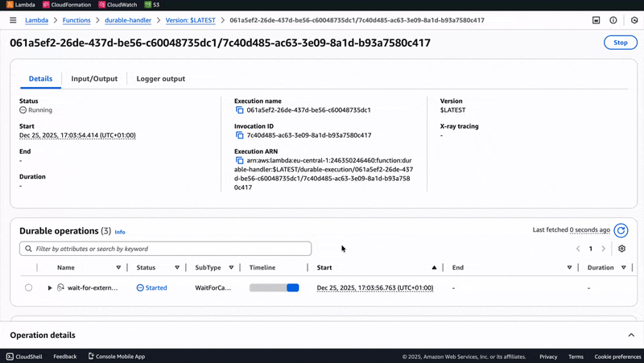Open Status column filter dropdown
The image size is (644, 363).
177,267
